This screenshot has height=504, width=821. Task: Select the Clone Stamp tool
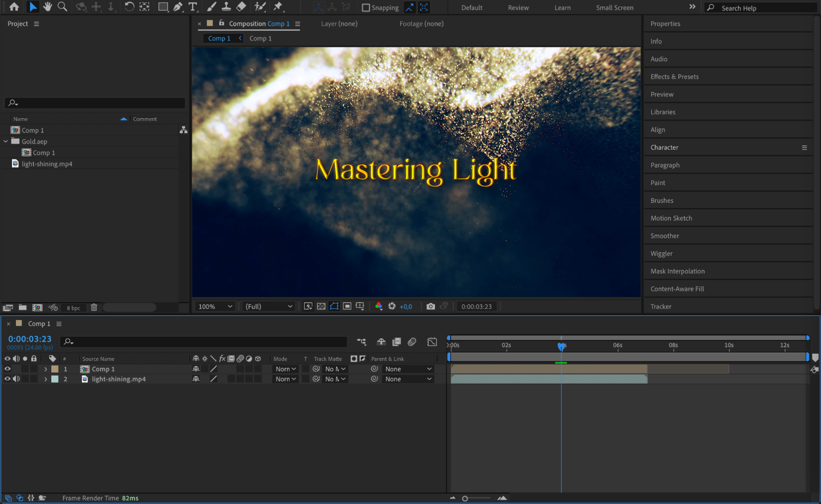click(x=226, y=7)
